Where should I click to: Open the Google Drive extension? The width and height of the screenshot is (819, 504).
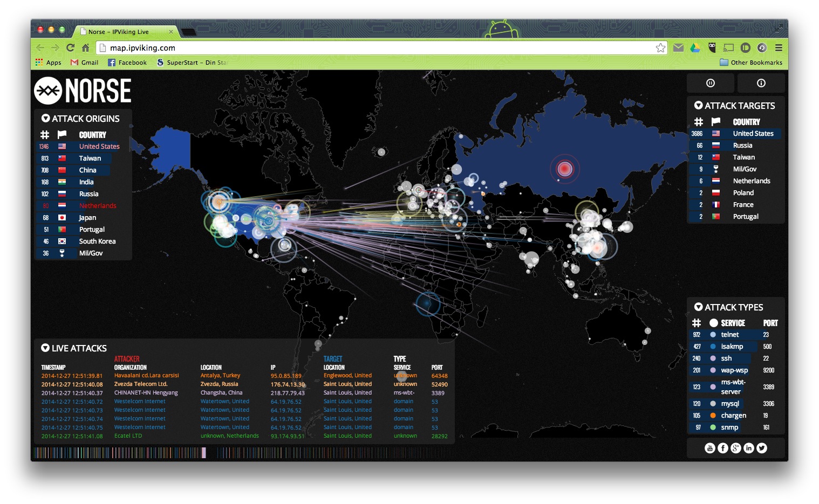[x=695, y=47]
